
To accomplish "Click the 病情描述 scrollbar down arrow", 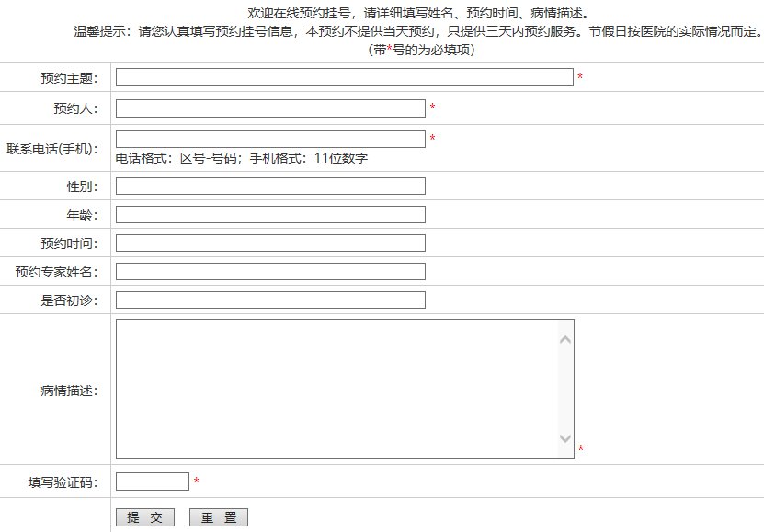I will (565, 439).
